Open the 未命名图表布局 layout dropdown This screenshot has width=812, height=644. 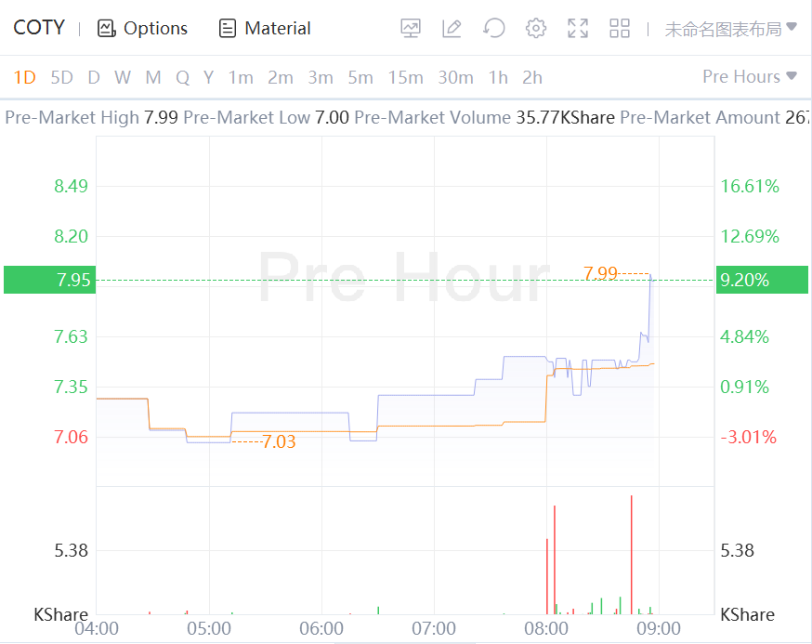tap(730, 29)
